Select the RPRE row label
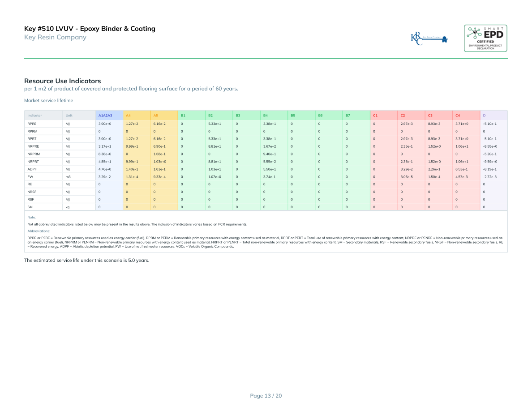532x411 pixels. coord(32,123)
